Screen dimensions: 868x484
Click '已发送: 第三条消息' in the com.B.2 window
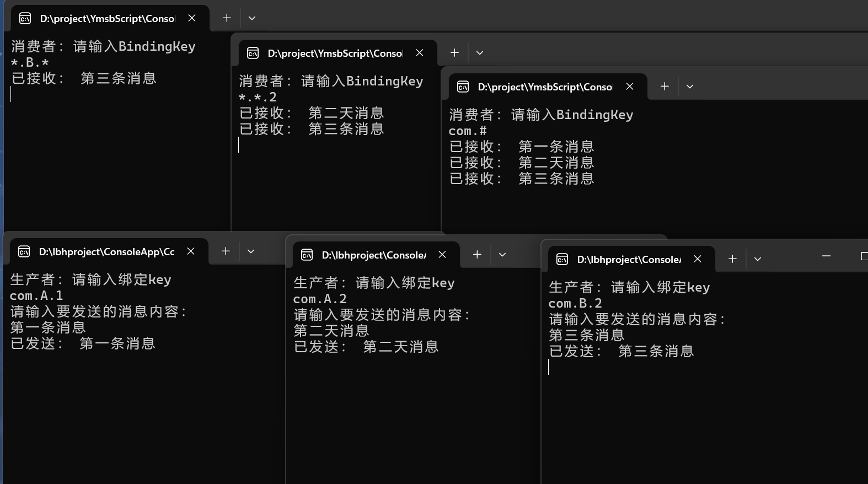[621, 351]
